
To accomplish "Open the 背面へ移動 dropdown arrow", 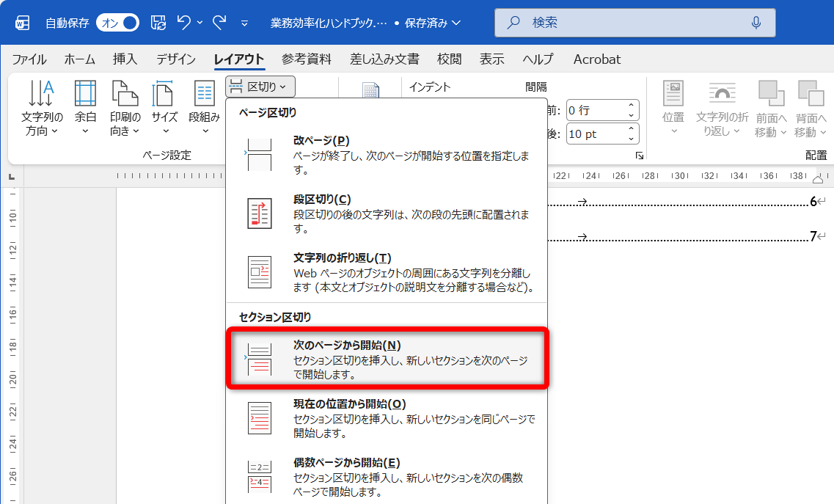I will pyautogui.click(x=823, y=132).
